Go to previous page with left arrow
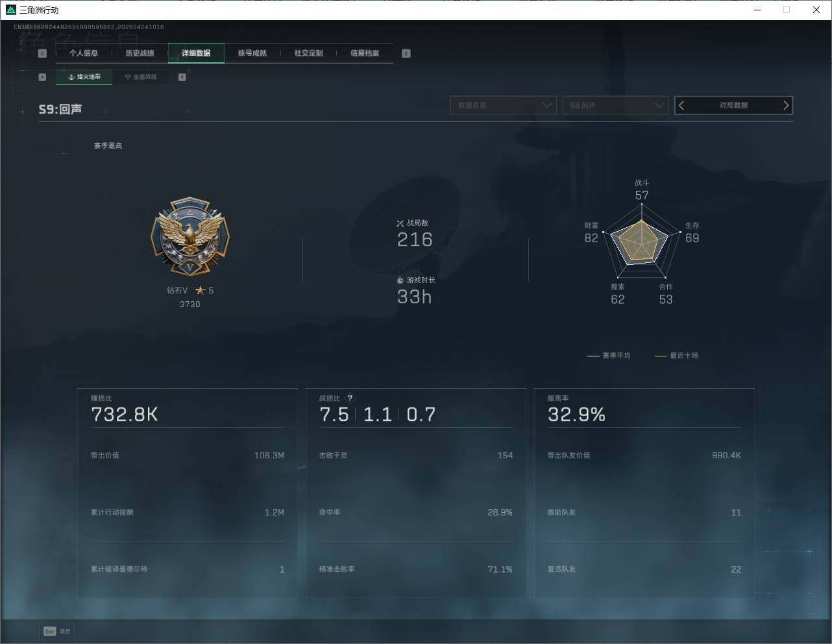 681,105
